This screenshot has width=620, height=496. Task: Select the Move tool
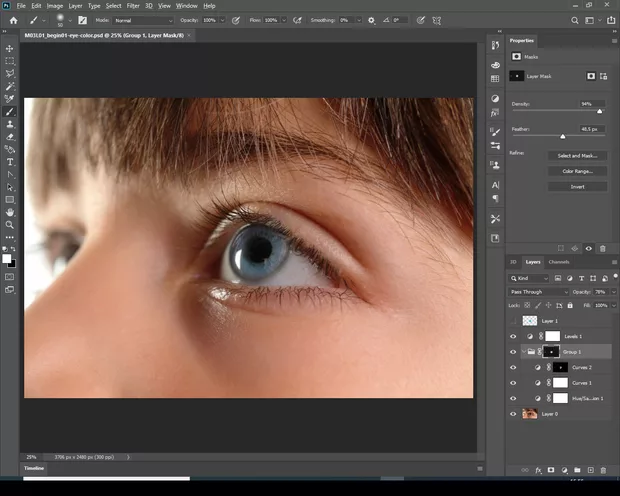pyautogui.click(x=10, y=48)
